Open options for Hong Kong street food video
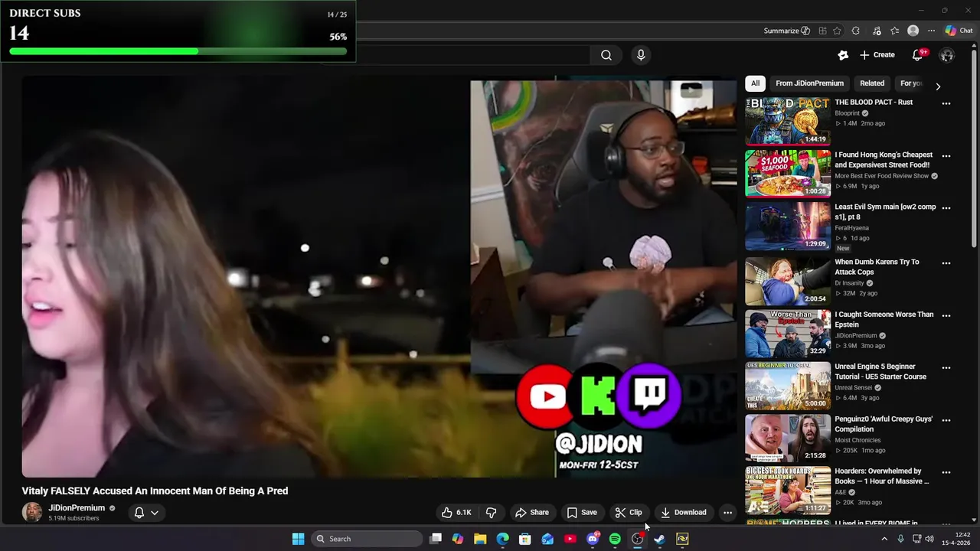 946,156
